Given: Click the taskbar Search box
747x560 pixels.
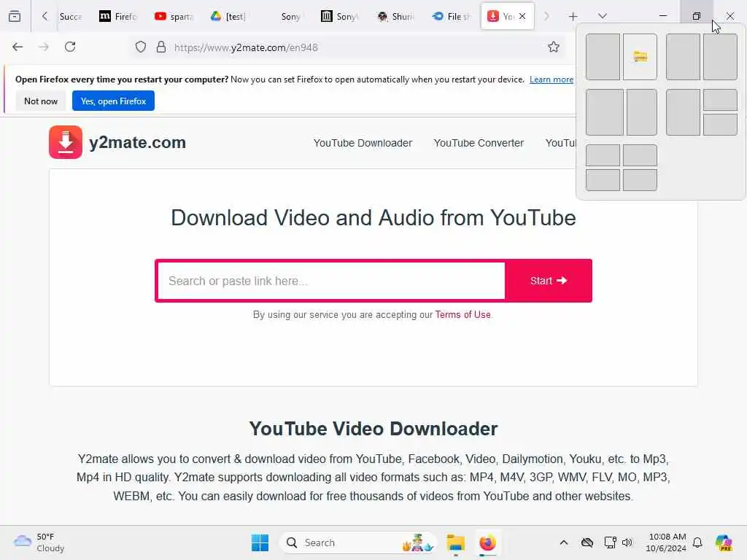Looking at the screenshot, I should click(358, 542).
